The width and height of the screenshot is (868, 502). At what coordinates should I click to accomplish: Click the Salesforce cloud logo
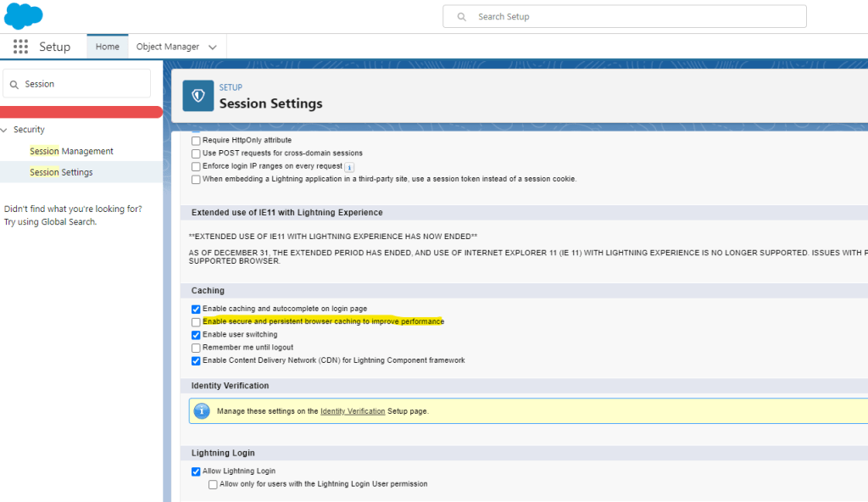click(x=23, y=16)
